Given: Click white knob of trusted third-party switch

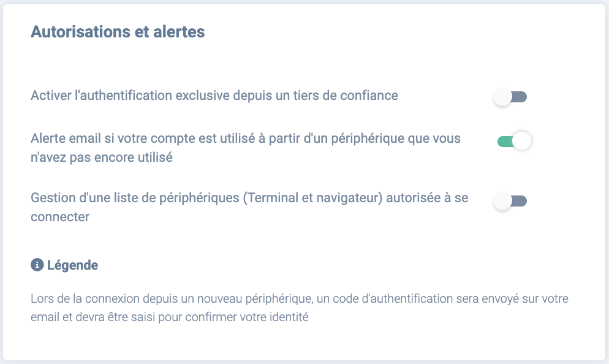Looking at the screenshot, I should (502, 97).
